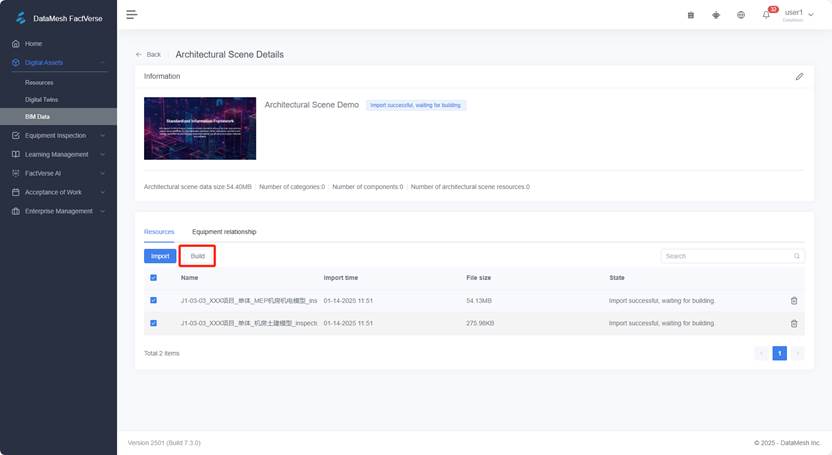
Task: Edit scene information with the pencil icon
Action: (799, 76)
